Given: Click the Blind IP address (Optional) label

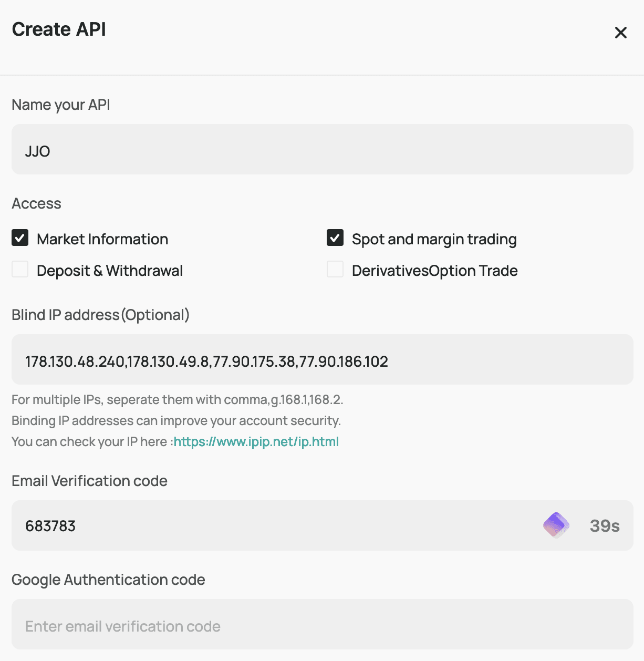Looking at the screenshot, I should pyautogui.click(x=100, y=315).
